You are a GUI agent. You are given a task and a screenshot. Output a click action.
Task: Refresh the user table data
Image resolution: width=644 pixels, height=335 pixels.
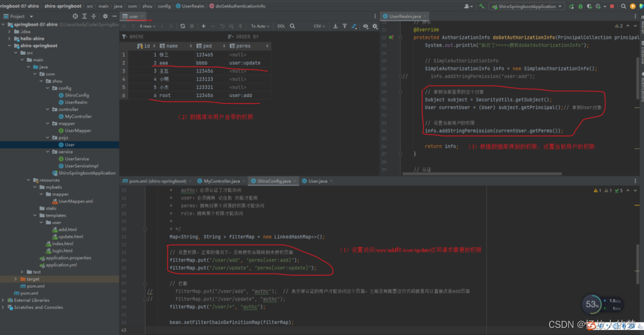pyautogui.click(x=183, y=26)
